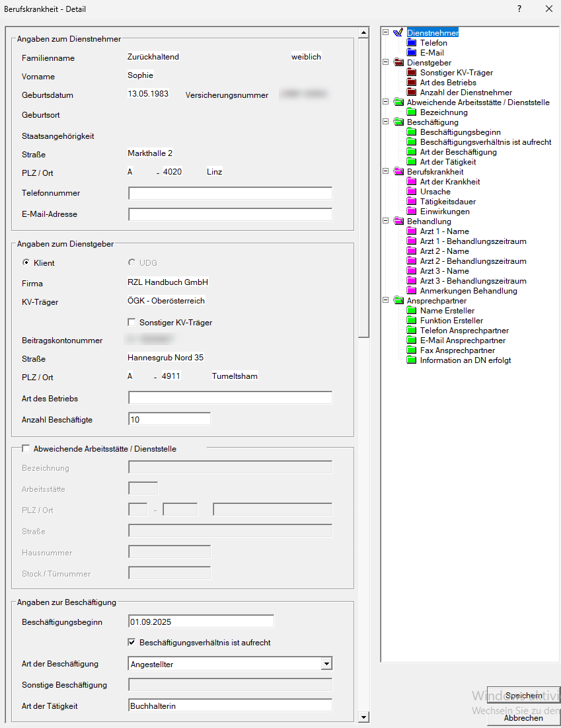Select Anmerkungen Behandlung in the tree
This screenshot has height=728, width=561.
click(x=468, y=291)
